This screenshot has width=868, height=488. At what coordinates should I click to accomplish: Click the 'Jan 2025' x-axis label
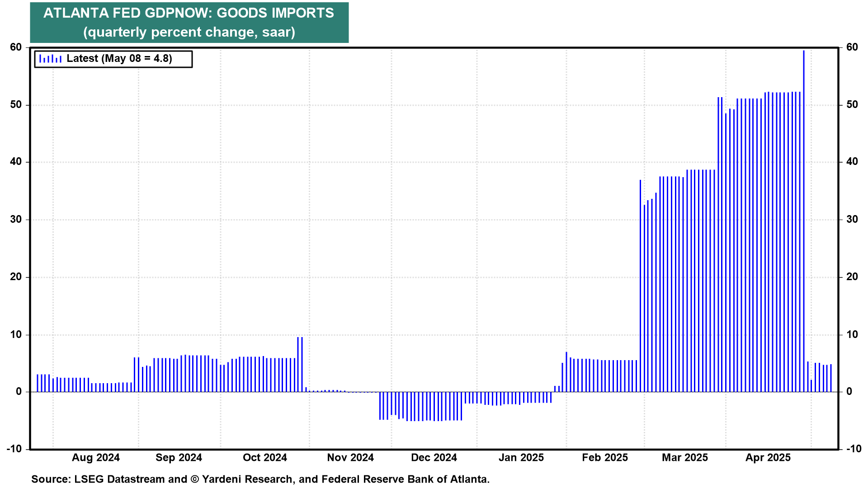click(521, 458)
